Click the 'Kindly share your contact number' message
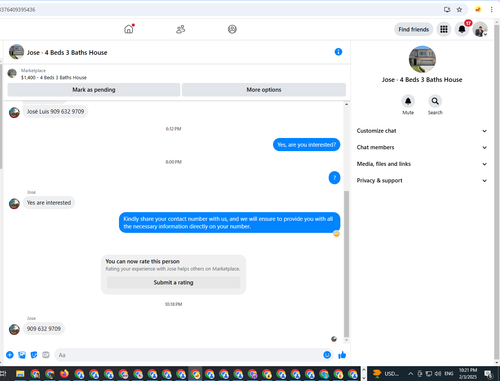The height and width of the screenshot is (381, 500). [x=229, y=223]
